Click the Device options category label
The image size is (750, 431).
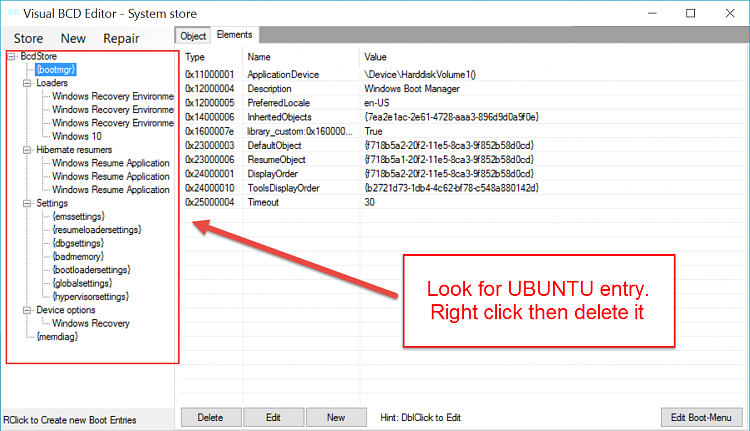[x=66, y=310]
